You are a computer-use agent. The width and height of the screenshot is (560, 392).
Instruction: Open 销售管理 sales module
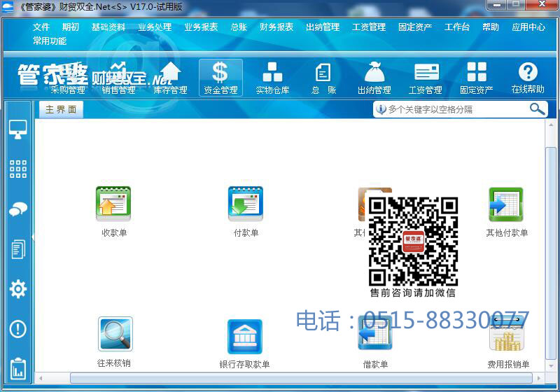click(118, 78)
